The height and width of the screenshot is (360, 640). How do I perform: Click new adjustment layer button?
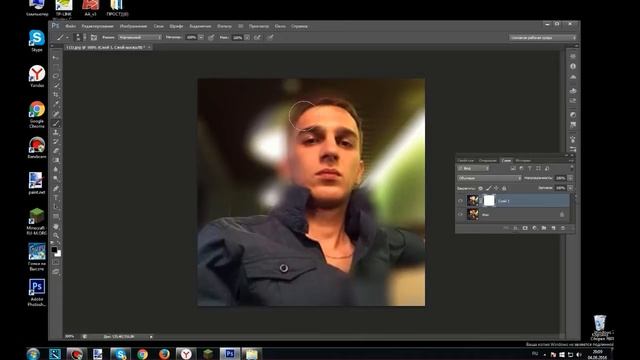tap(535, 228)
